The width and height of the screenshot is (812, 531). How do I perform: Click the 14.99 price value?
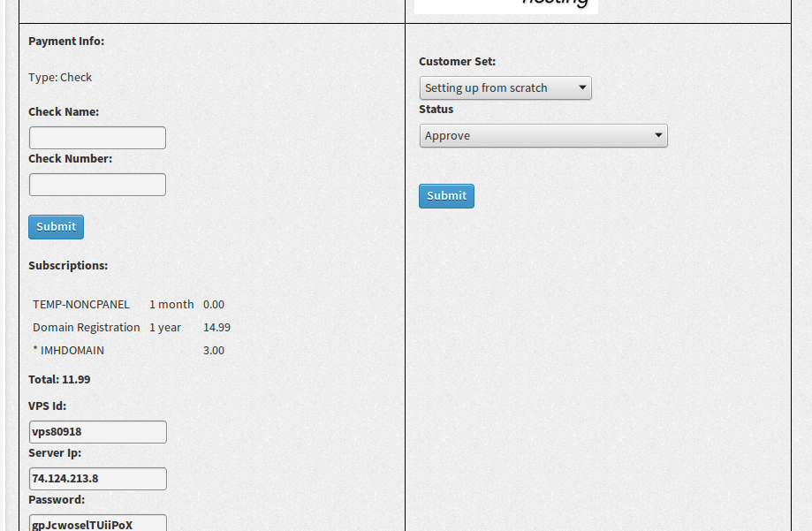click(216, 327)
